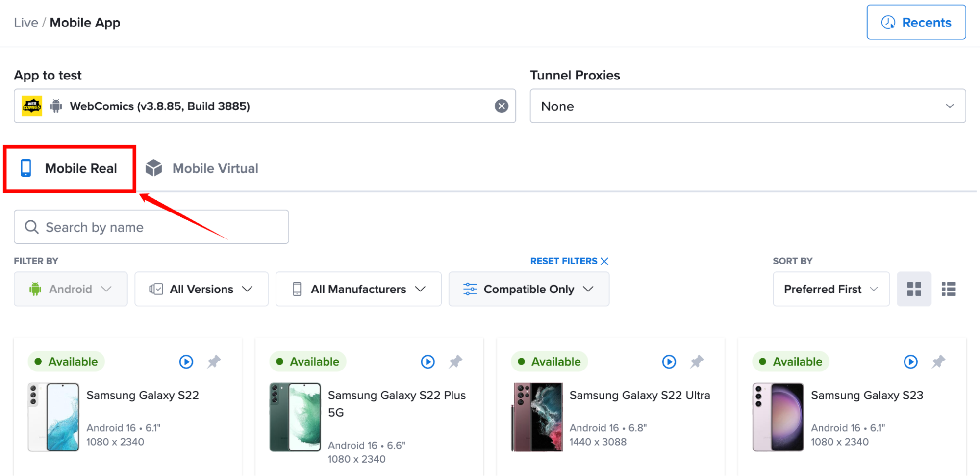Select the Samsung Galaxy S22 thumbnail
Screen dimensions: 980x476
[53, 417]
